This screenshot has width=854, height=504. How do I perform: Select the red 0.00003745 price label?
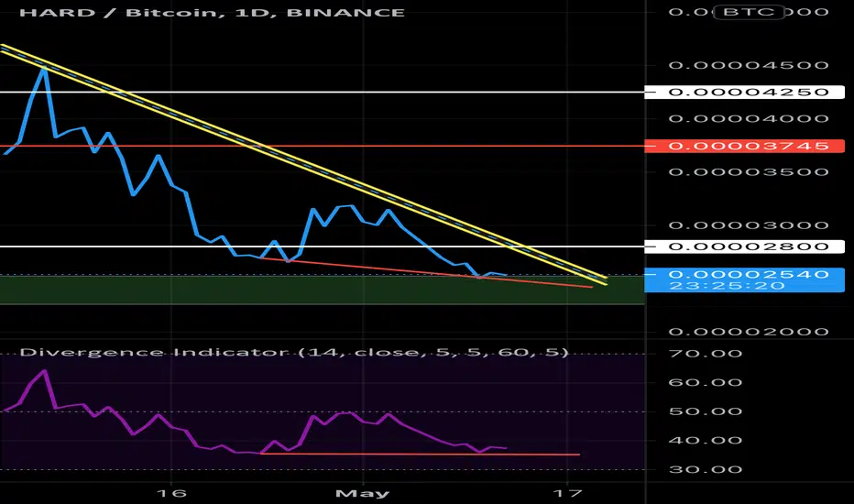[x=745, y=146]
